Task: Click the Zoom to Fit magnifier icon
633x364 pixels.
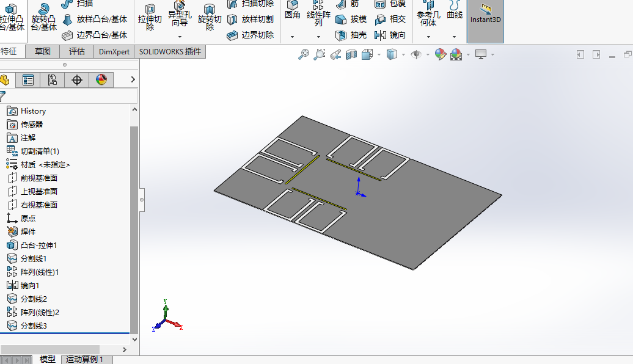Action: [304, 55]
